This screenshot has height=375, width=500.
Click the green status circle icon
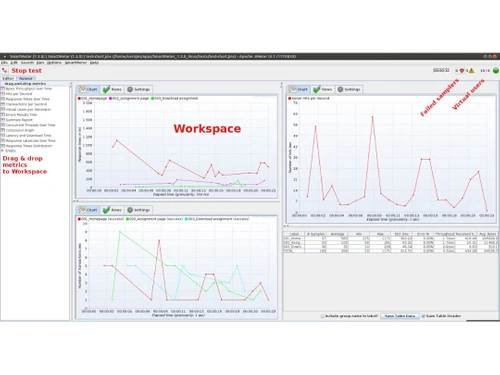pos(496,71)
